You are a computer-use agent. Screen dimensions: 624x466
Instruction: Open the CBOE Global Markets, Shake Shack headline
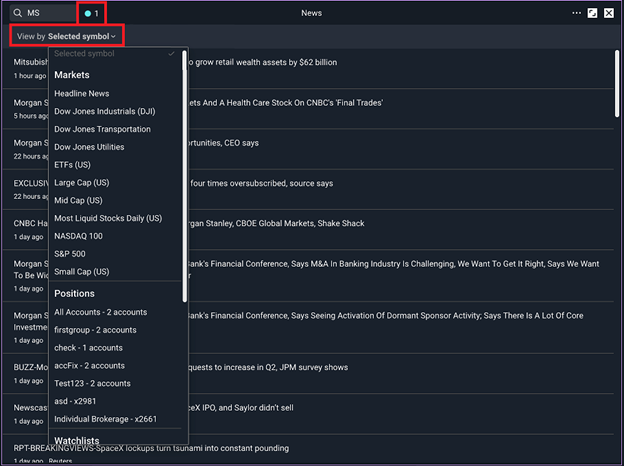tap(276, 224)
